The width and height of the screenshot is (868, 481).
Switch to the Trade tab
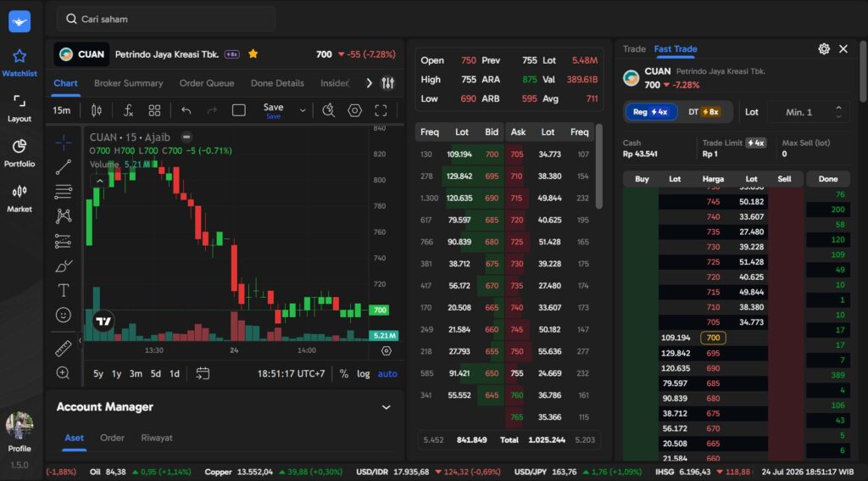tap(634, 48)
